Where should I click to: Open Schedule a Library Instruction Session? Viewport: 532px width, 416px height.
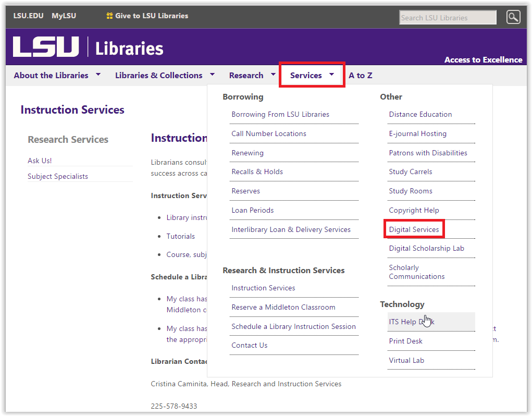tap(294, 326)
